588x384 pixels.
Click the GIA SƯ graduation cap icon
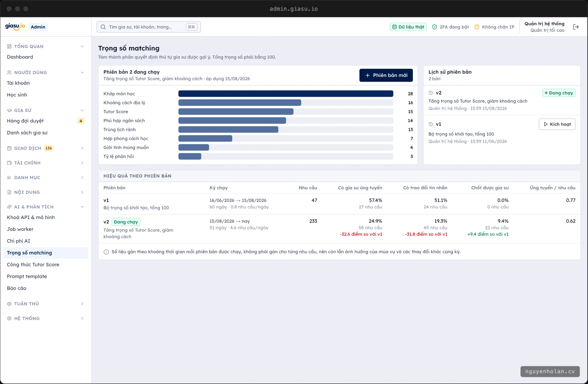[x=9, y=110]
